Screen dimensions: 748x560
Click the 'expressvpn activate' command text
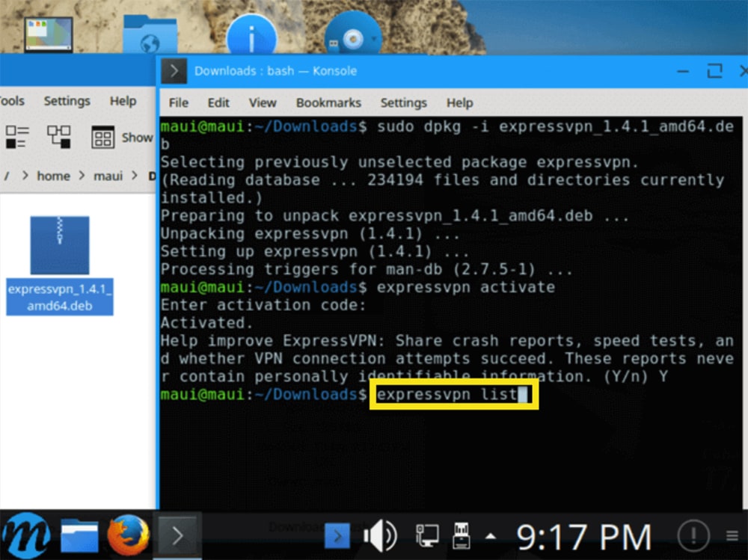coord(466,287)
